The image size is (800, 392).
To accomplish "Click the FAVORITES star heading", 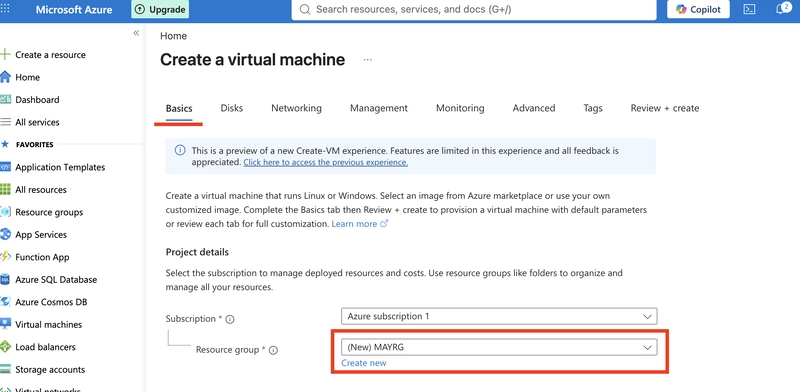I will coord(28,144).
